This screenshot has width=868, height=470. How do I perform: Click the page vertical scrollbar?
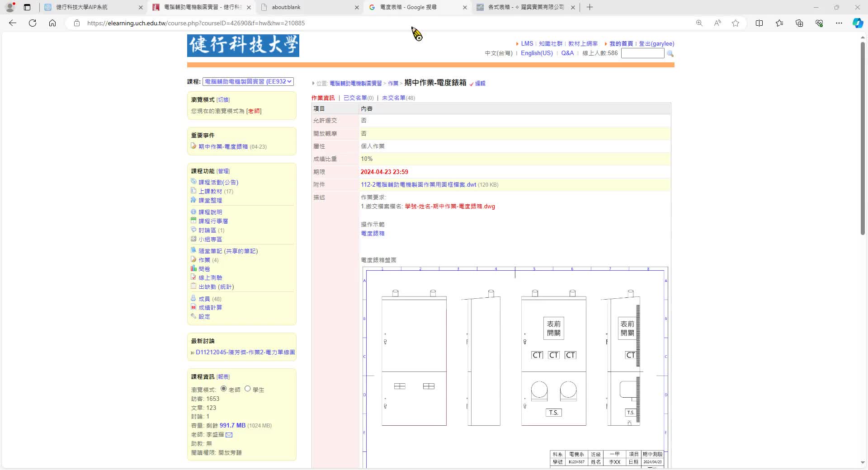(x=863, y=138)
